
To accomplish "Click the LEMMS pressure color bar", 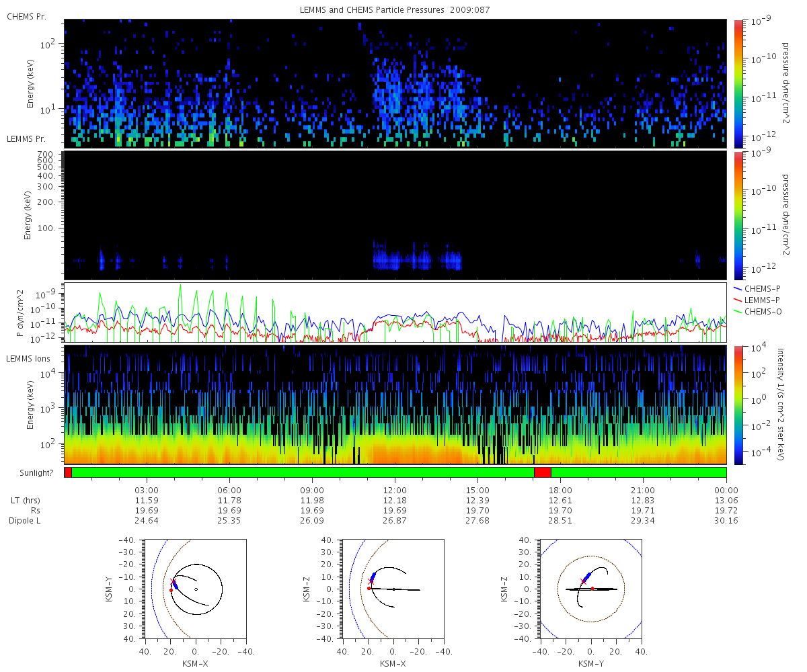I will click(x=738, y=215).
